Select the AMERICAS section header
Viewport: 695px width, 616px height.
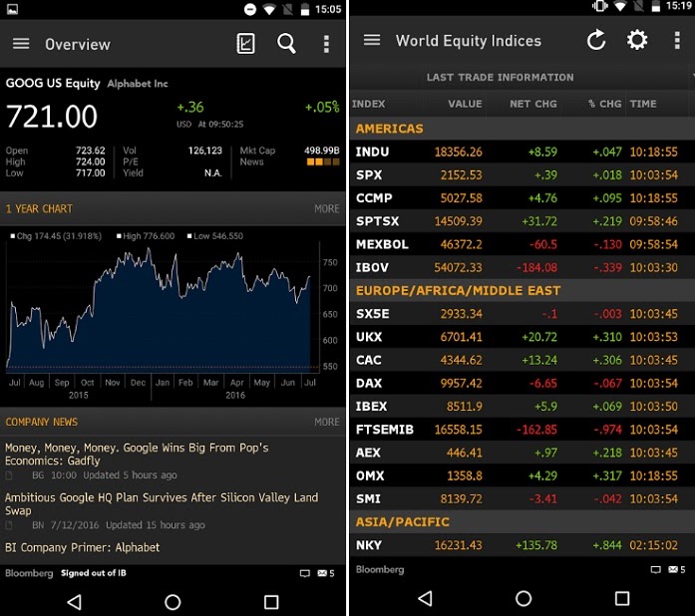pos(522,129)
